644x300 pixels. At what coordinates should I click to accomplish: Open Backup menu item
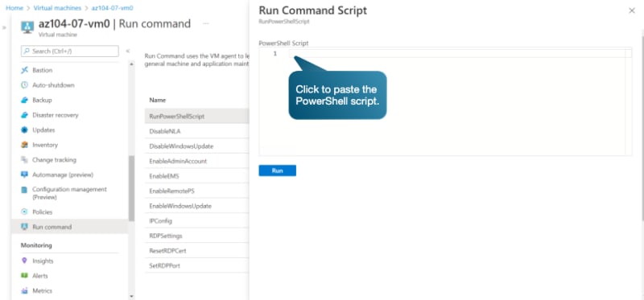[42, 101]
